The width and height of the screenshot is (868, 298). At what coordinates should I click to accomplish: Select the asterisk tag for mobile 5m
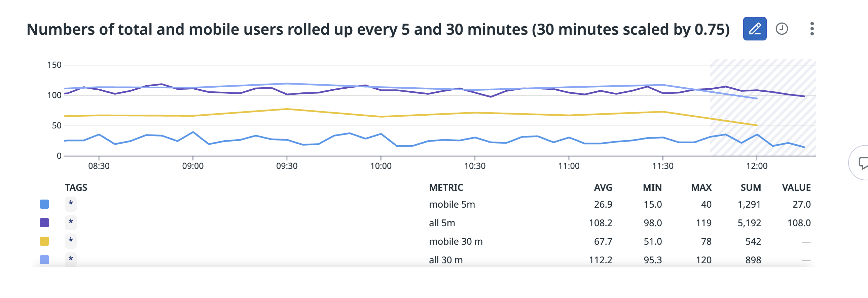pyautogui.click(x=71, y=204)
